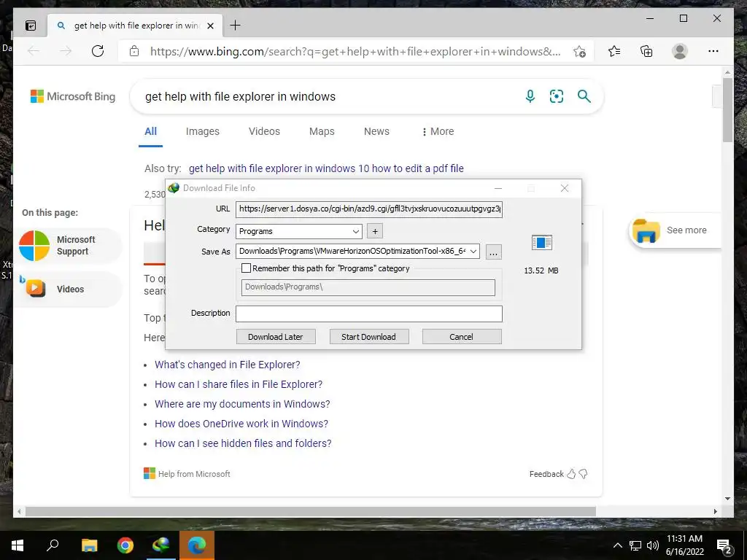Click the Edge tab actions menu icon
Viewport: 747px width, 560px height.
31,26
